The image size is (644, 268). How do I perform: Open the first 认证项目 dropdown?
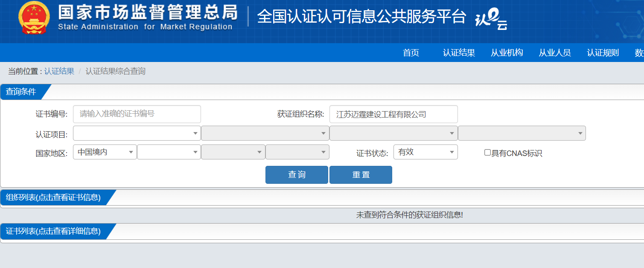[137, 133]
